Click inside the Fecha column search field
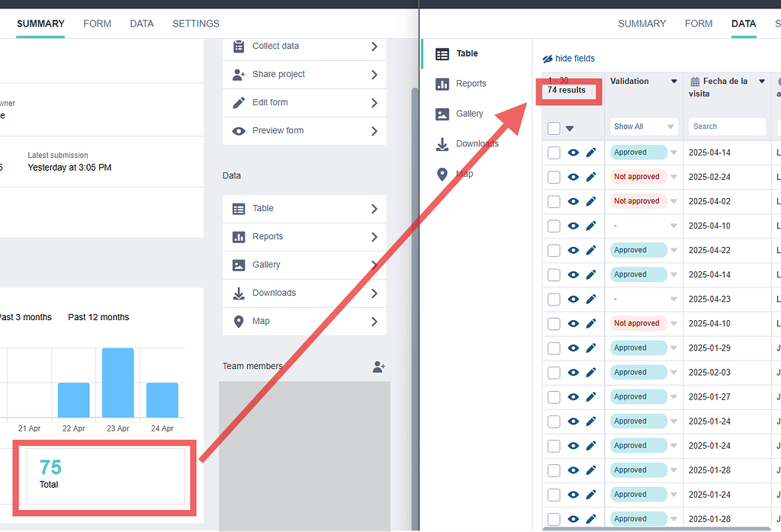 (x=727, y=127)
